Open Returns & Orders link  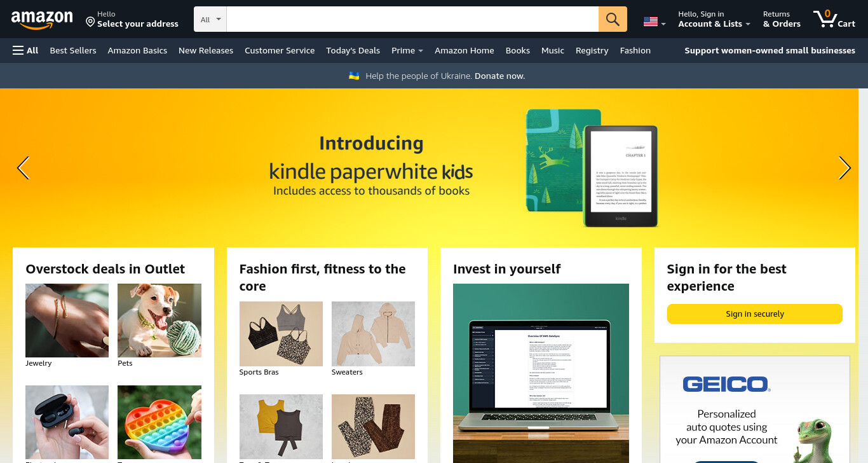782,19
